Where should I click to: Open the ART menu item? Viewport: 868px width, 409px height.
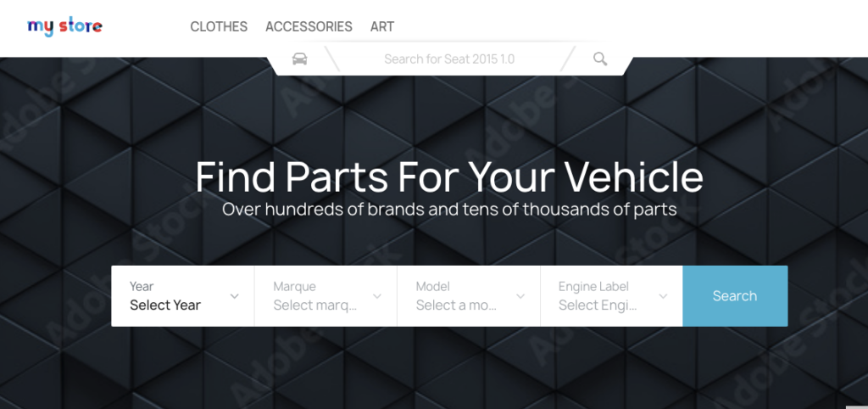(382, 26)
